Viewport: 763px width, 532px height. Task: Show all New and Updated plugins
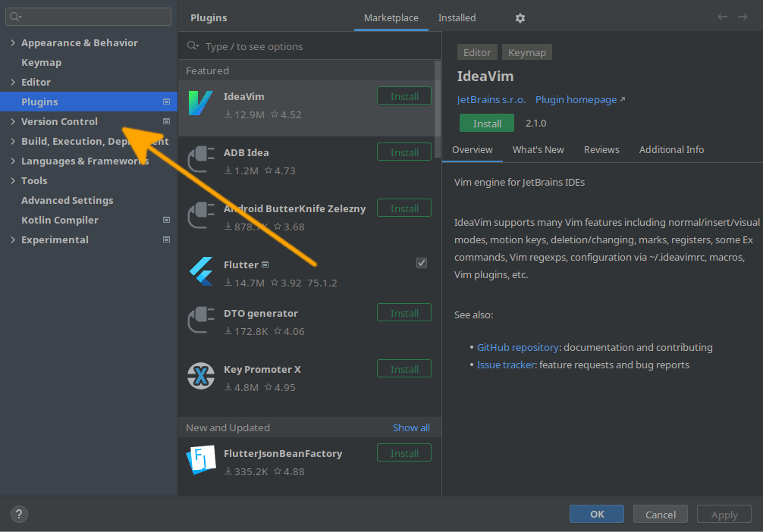[411, 427]
